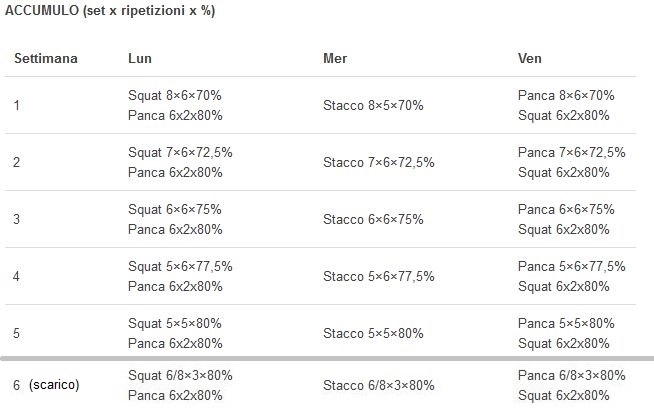The width and height of the screenshot is (654, 411).
Task: Click the ACCUMULO table title
Action: pyautogui.click(x=110, y=11)
